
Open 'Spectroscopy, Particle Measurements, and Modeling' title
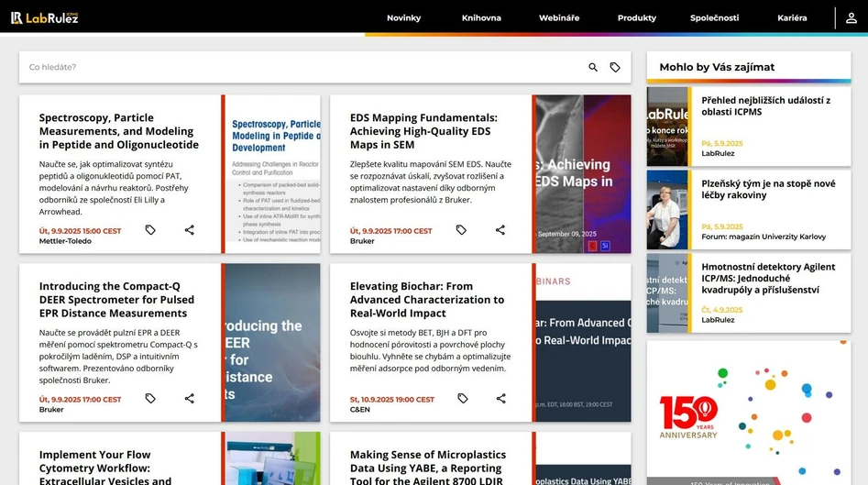[x=118, y=131]
